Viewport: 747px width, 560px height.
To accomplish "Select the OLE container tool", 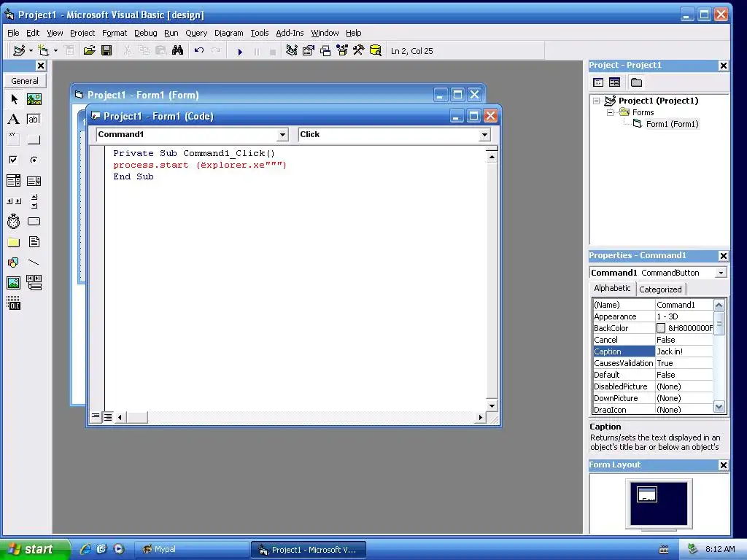I will point(14,303).
